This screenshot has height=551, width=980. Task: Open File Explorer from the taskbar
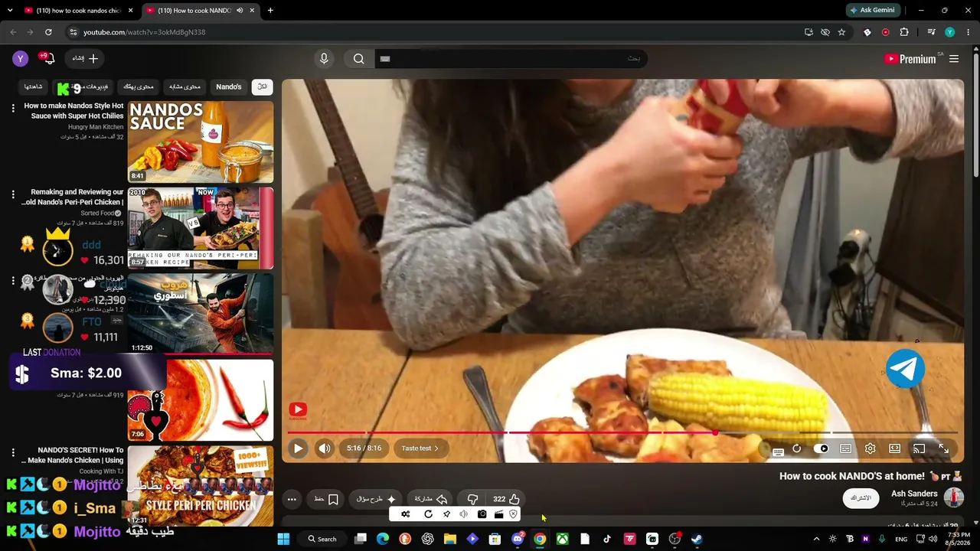tap(450, 539)
